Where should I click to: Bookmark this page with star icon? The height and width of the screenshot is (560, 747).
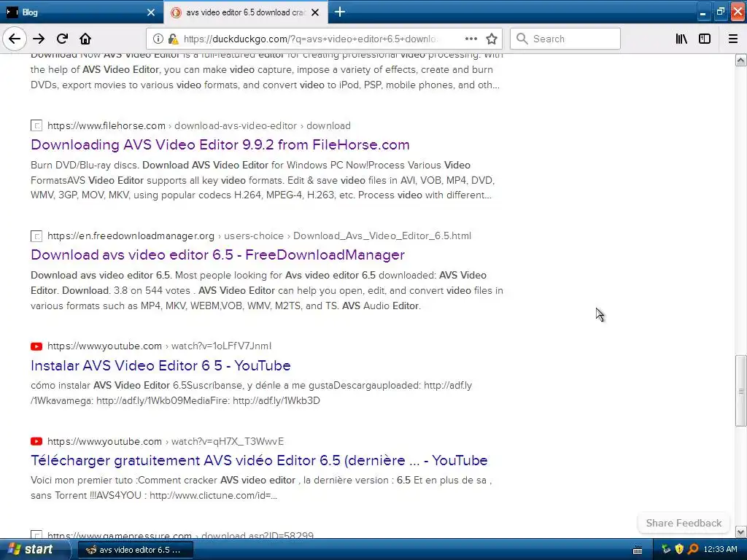[492, 39]
